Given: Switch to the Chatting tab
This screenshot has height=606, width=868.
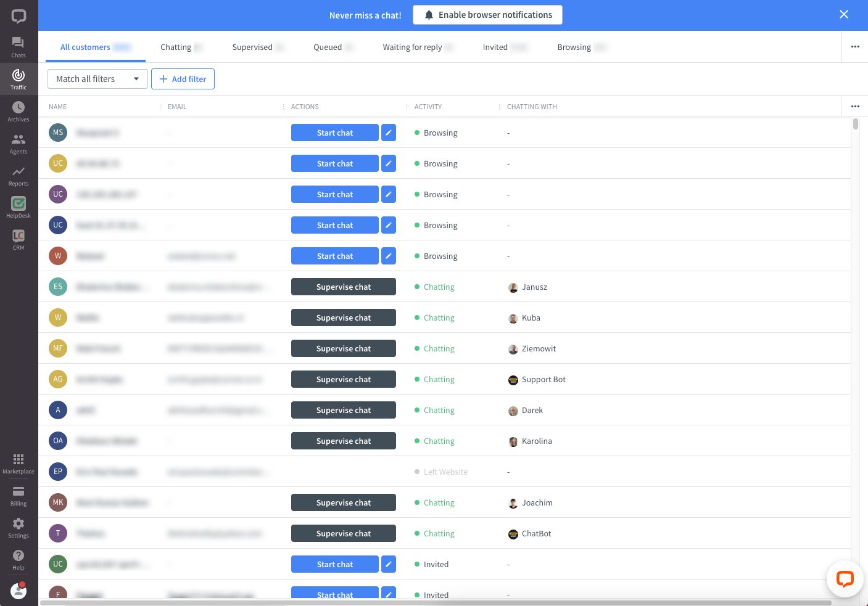Looking at the screenshot, I should 176,47.
